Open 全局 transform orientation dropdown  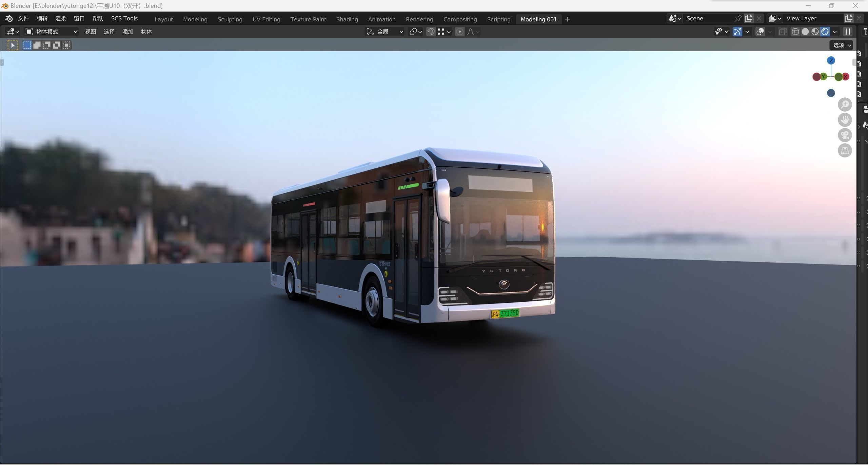[x=385, y=32]
